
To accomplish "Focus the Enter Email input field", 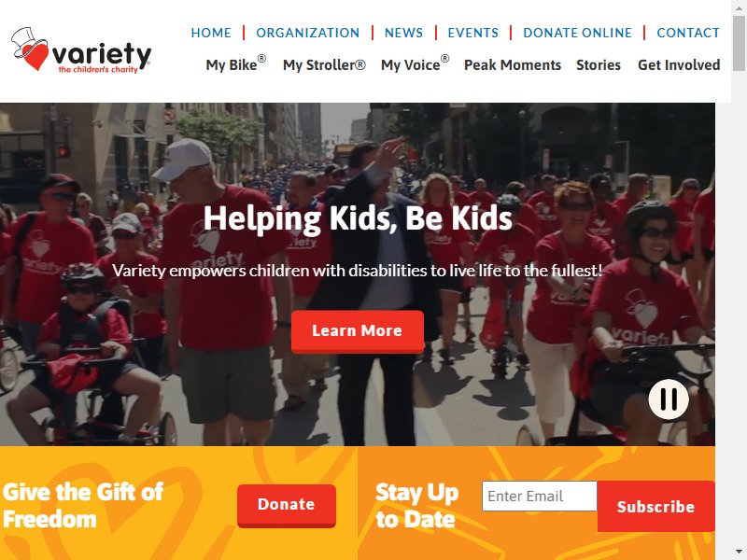I will [x=540, y=496].
